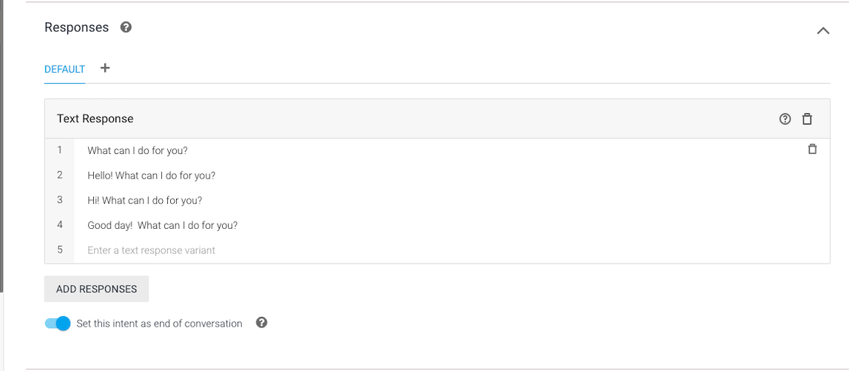Open the Text Response help icon
Viewport: 868px width, 371px height.
(x=785, y=118)
